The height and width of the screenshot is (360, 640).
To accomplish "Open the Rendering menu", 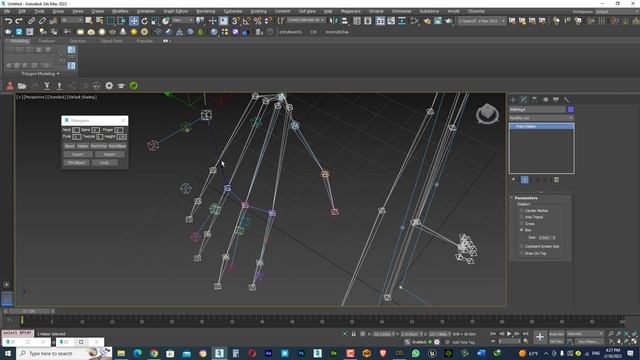I will 206,11.
